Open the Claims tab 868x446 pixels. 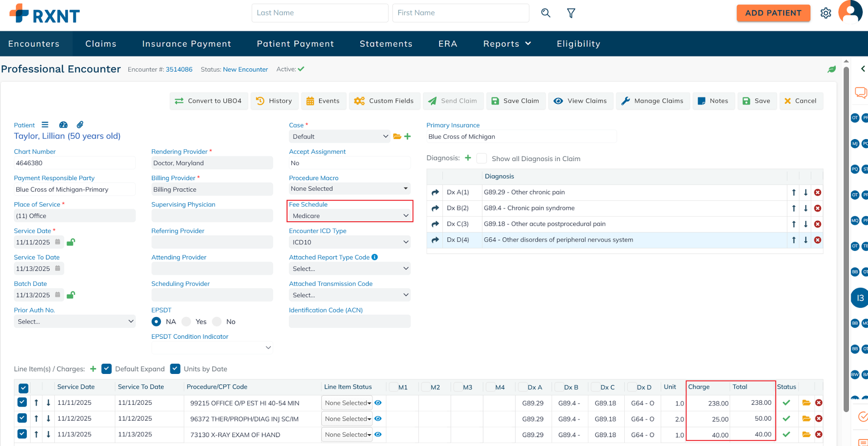pos(100,44)
